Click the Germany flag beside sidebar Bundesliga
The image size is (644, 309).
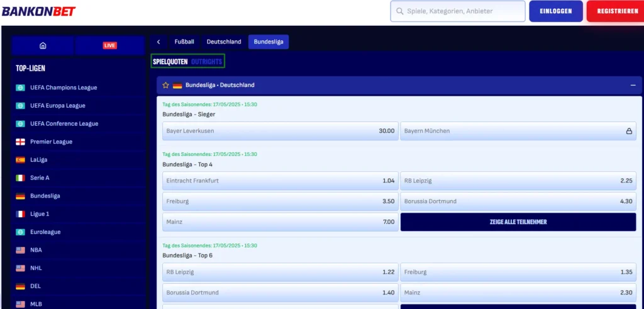(x=21, y=196)
